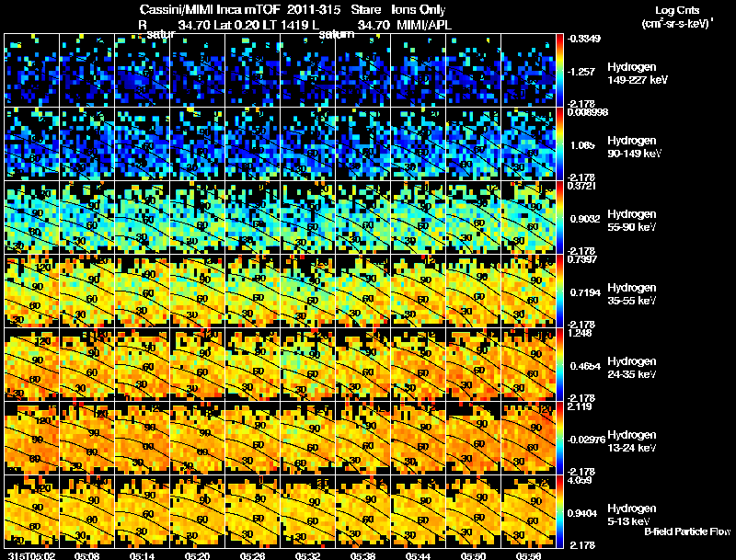Select the 55-90 keV panel at 05:26

click(252, 217)
